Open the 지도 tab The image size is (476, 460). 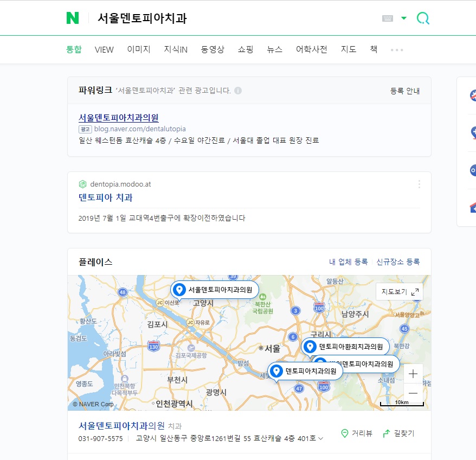[348, 49]
